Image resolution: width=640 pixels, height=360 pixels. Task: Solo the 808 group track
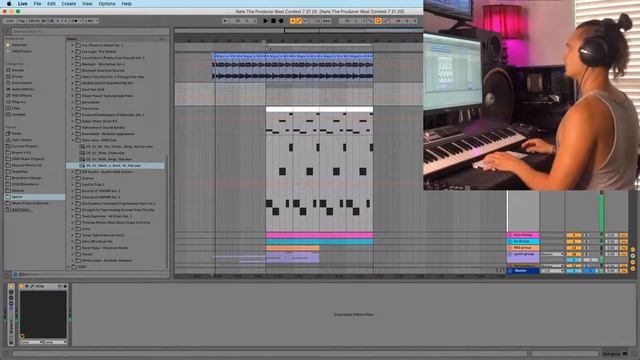pyautogui.click(x=587, y=248)
